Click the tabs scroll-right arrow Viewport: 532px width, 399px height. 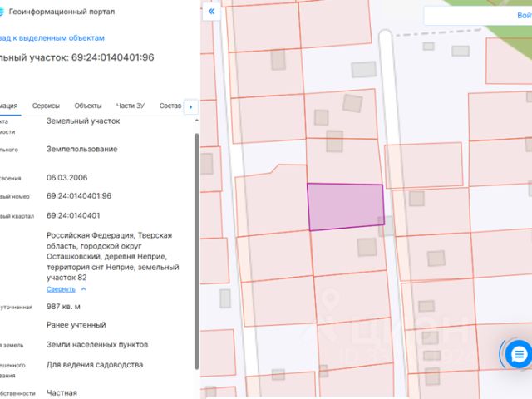190,107
